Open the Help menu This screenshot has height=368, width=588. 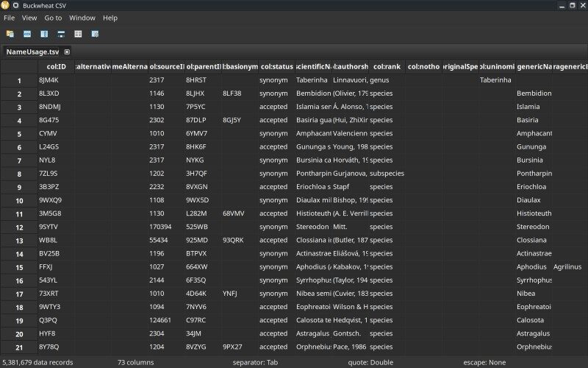pyautogui.click(x=110, y=18)
